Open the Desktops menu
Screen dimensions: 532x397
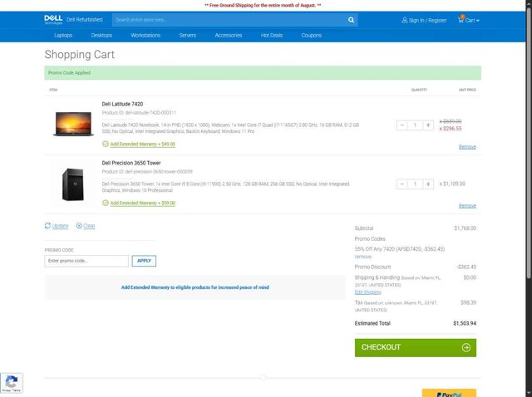101,35
